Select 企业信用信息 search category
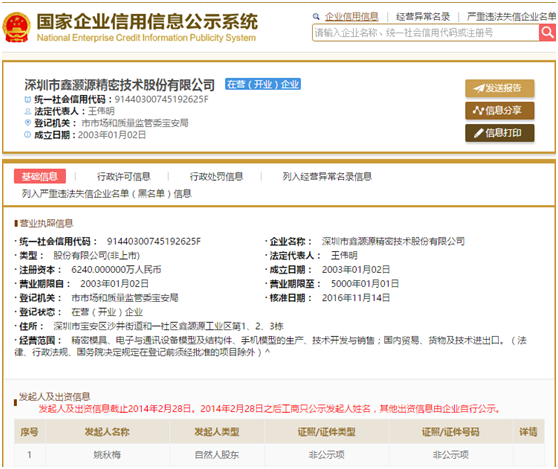This screenshot has width=558, height=469. (x=352, y=16)
